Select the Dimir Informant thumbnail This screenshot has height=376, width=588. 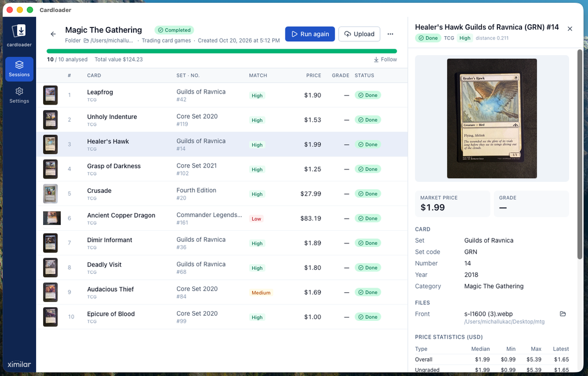51,243
